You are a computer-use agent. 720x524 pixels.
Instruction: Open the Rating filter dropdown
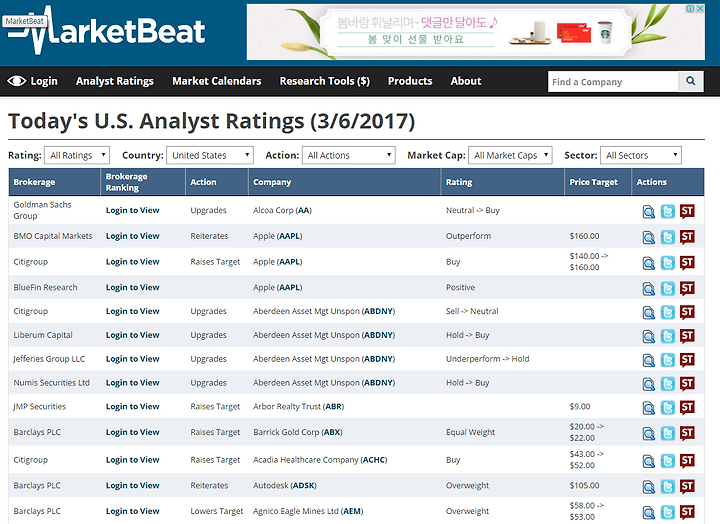pyautogui.click(x=77, y=156)
